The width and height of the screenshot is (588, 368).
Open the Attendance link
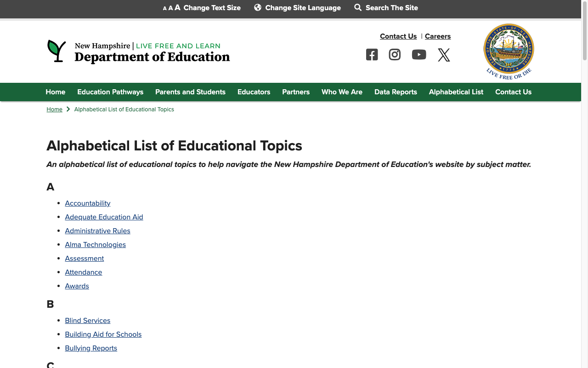click(84, 272)
